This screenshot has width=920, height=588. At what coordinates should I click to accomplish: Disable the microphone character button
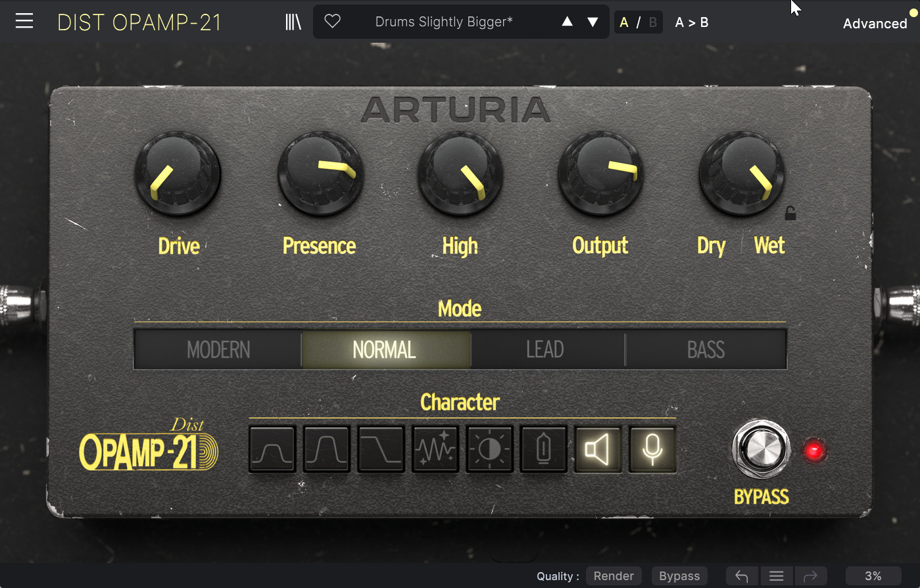pos(652,450)
